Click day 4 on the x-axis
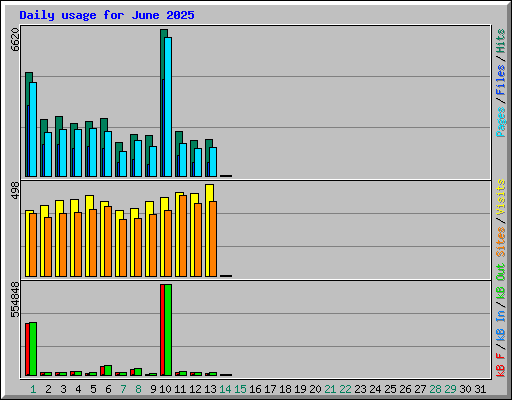This screenshot has width=512, height=400. [78, 389]
